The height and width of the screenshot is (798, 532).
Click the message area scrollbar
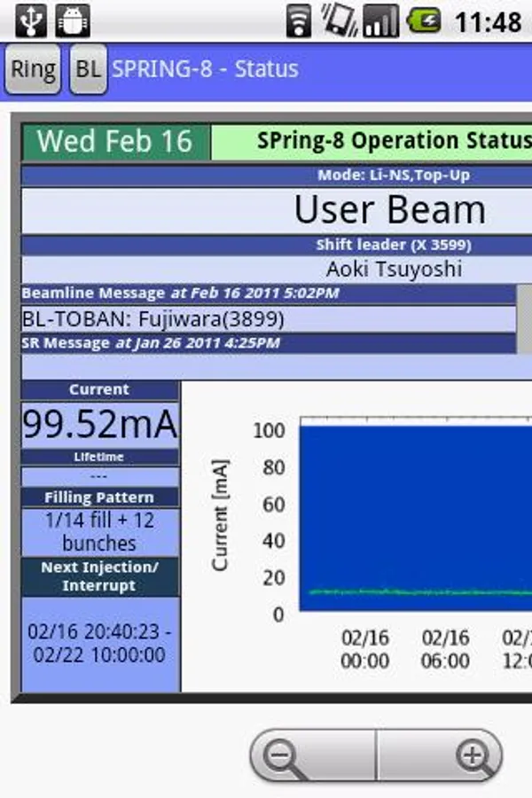[x=524, y=318]
